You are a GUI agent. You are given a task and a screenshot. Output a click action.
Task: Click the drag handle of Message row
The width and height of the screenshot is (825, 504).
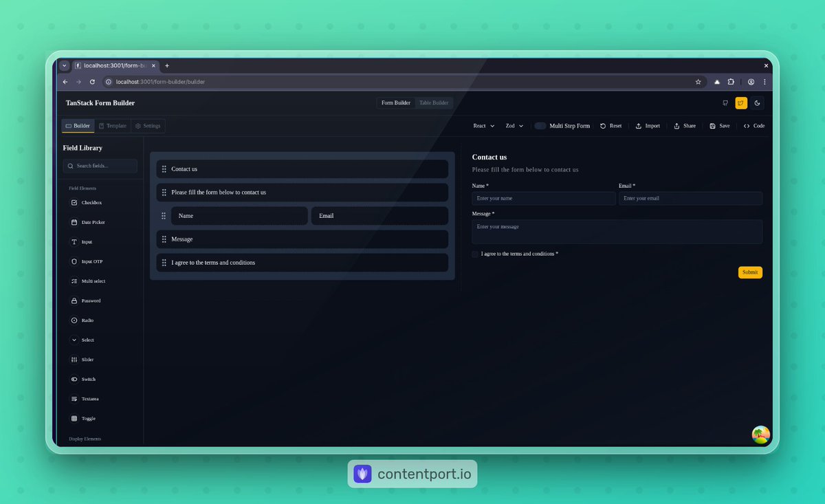164,239
